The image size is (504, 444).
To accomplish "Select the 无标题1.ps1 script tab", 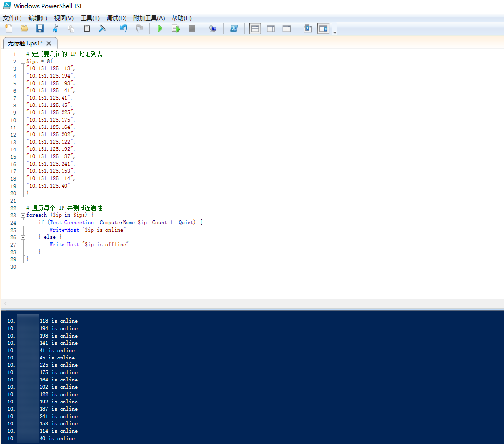I will click(x=25, y=43).
